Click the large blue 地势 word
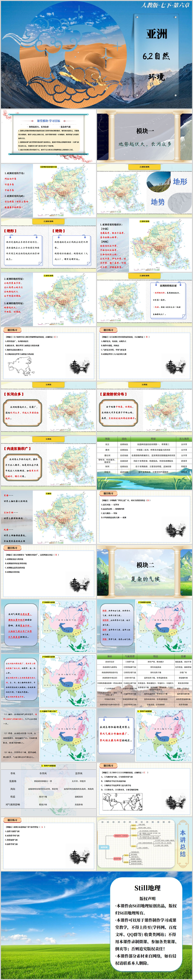Screen dimensions: 193x980 [158, 202]
